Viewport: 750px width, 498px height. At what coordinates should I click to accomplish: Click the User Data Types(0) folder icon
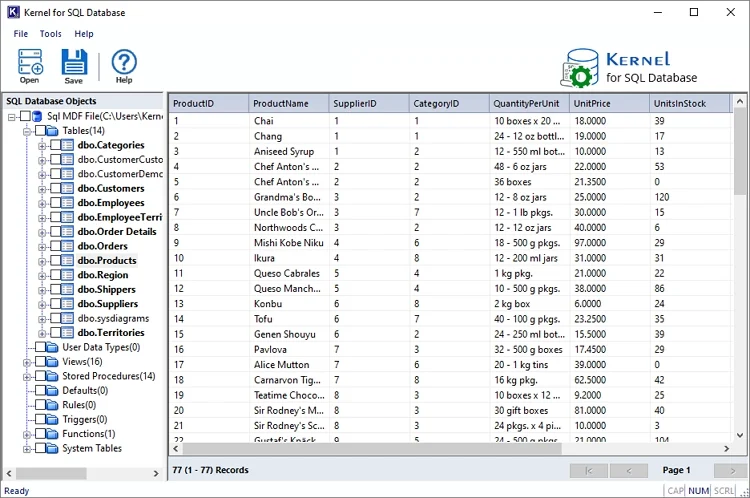pyautogui.click(x=53, y=347)
